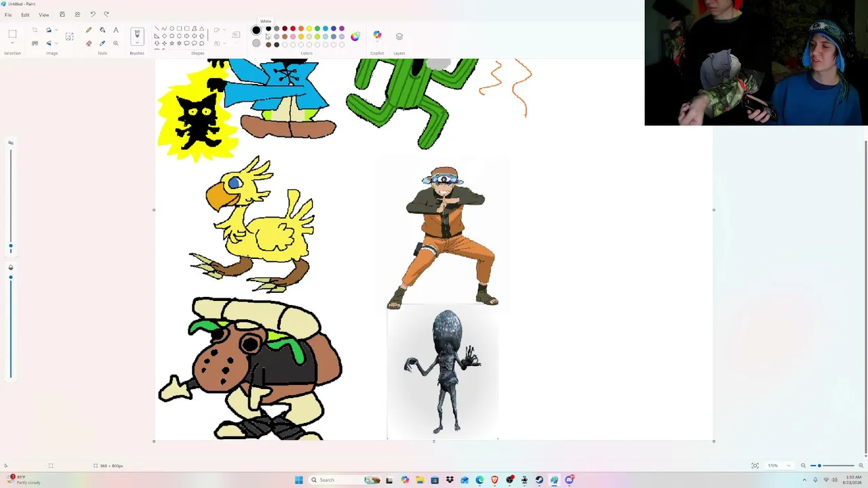Select the Color picker eyedropper tool
This screenshot has width=868, height=488.
pyautogui.click(x=102, y=43)
